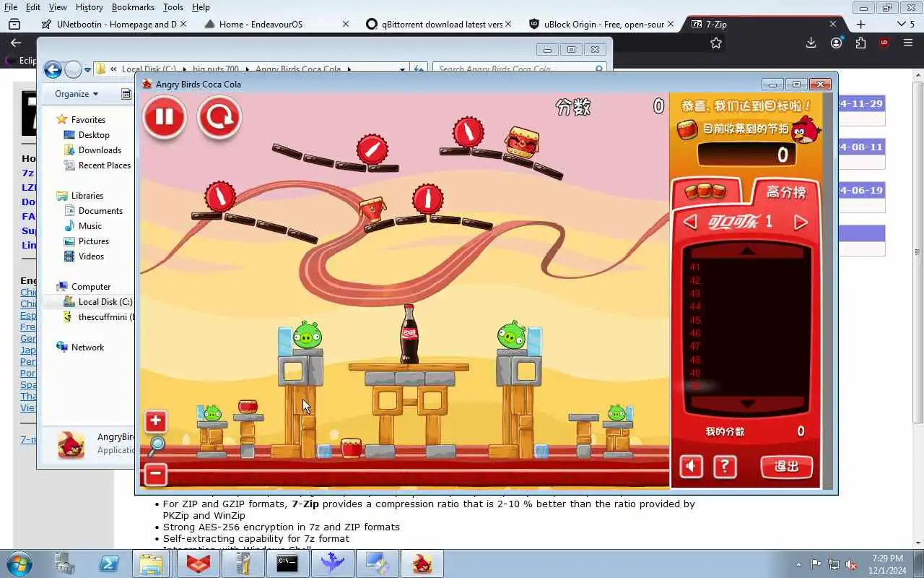Click the red drum on top right ledge
Image resolution: width=924 pixels, height=578 pixels.
(522, 142)
